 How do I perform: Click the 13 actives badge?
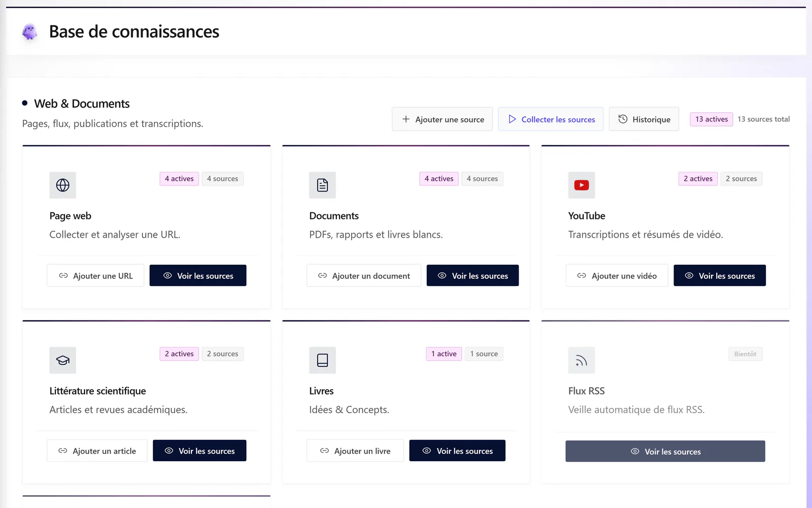[712, 119]
